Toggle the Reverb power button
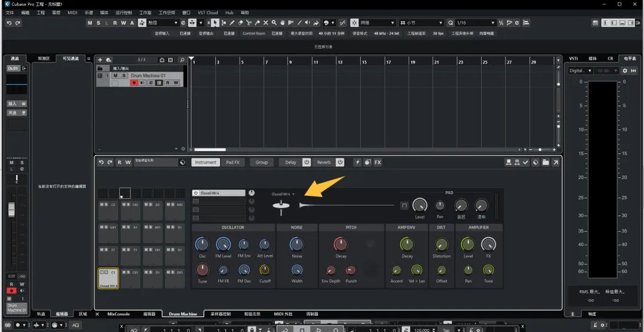 (340, 162)
